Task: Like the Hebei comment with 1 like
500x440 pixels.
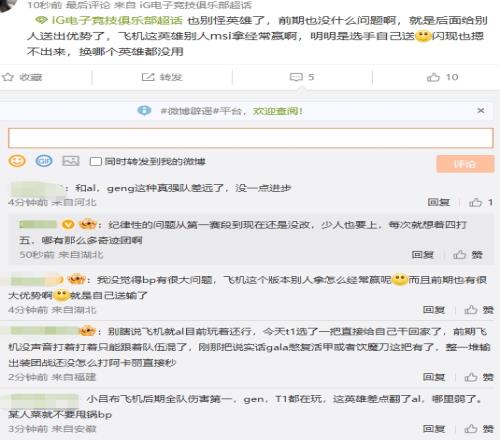Action: coord(476,202)
